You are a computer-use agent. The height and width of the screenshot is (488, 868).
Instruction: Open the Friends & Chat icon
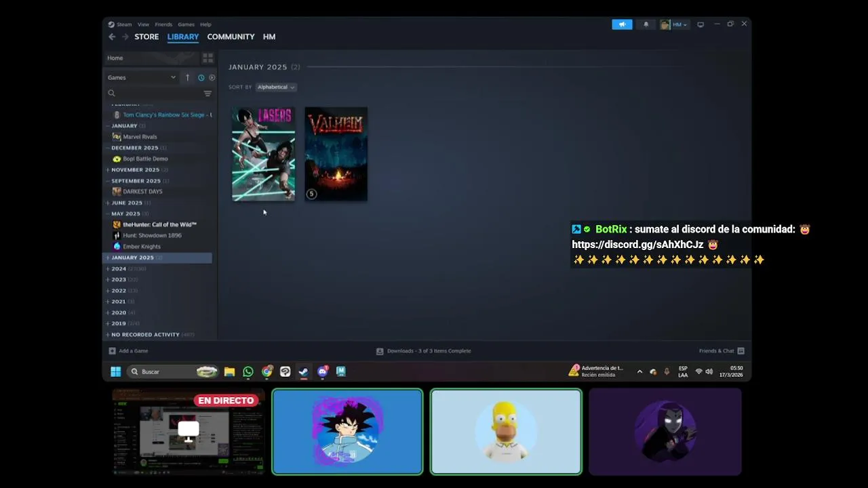tap(741, 351)
